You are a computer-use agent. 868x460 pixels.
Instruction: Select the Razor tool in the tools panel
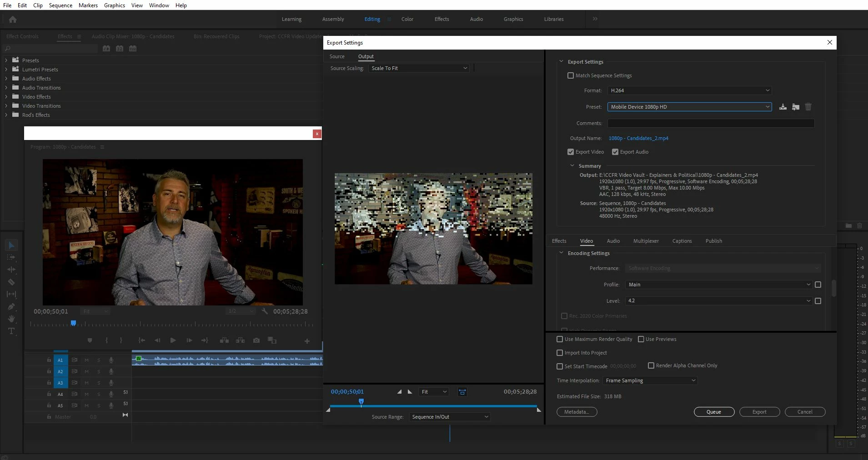(11, 282)
